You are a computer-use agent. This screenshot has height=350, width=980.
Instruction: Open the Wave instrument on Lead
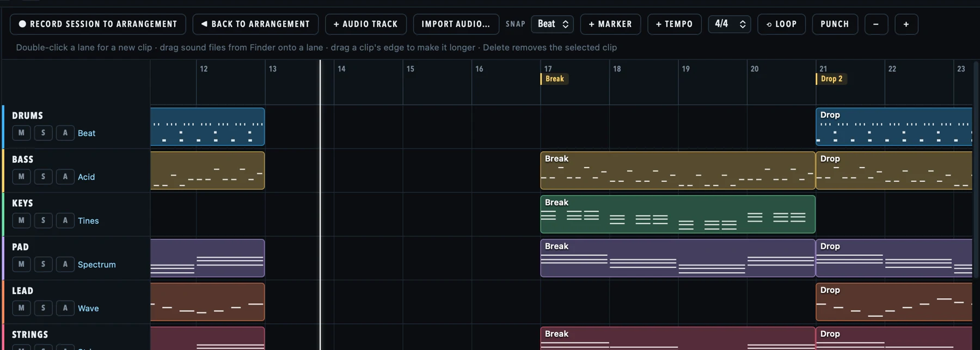coord(88,308)
